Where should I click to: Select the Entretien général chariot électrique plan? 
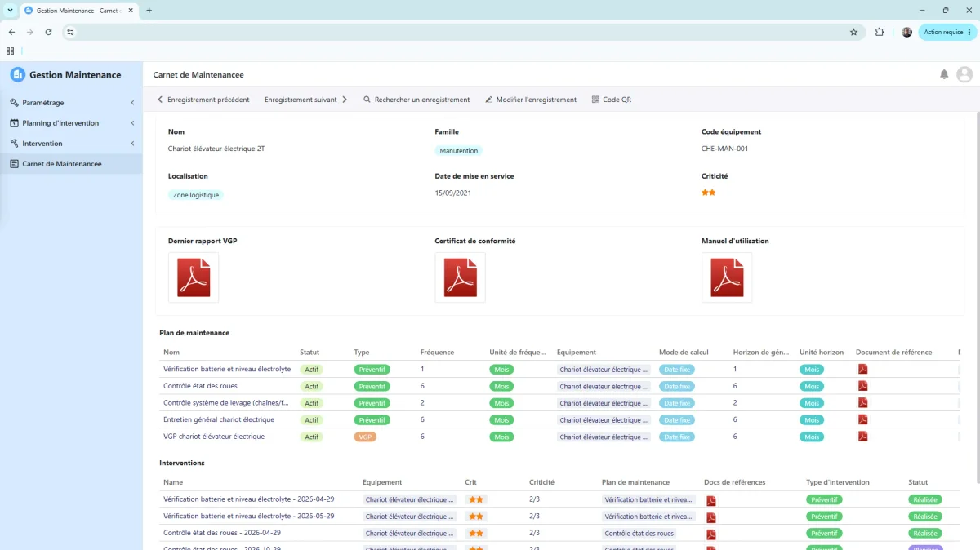(x=219, y=419)
